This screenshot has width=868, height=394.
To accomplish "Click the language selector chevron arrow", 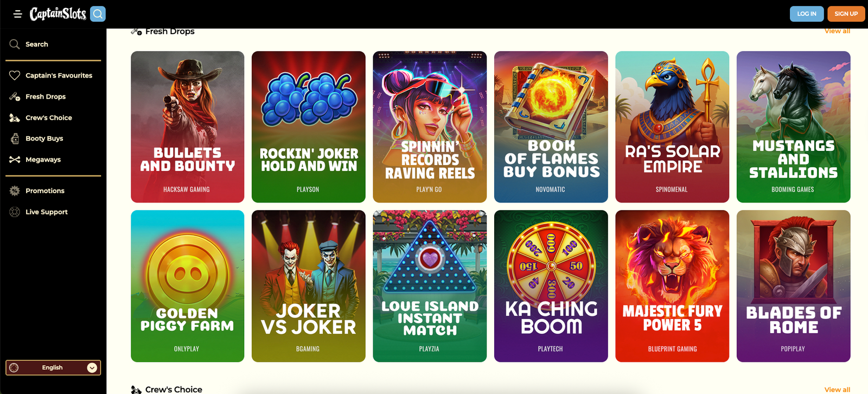I will [92, 368].
